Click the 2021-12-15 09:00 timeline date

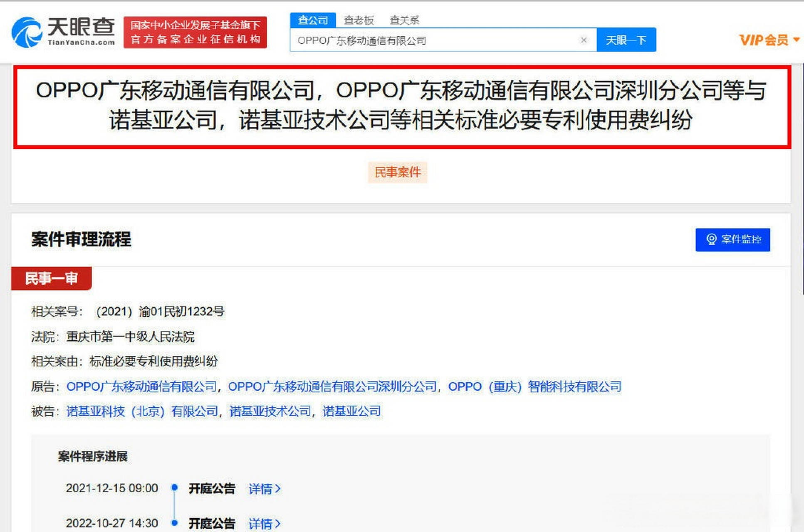click(x=112, y=488)
